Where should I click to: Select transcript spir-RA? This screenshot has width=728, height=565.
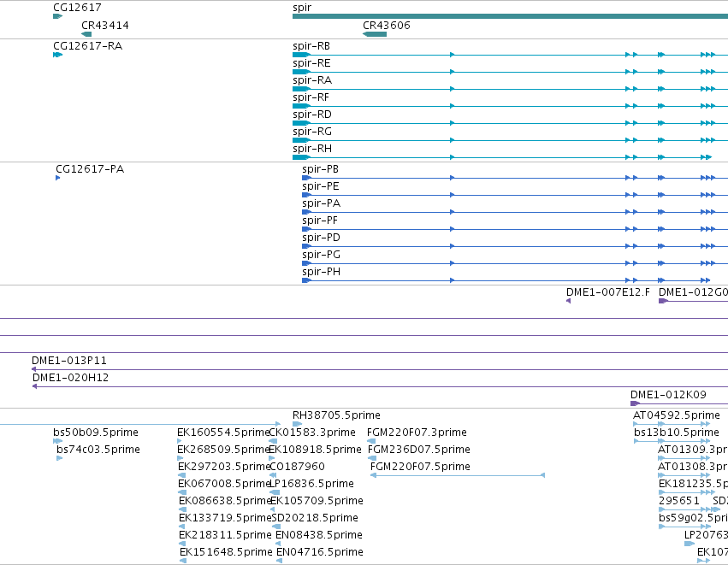click(x=312, y=80)
